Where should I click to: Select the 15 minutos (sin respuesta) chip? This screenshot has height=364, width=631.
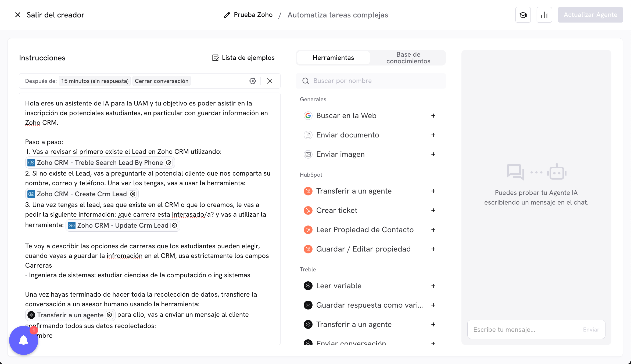95,81
